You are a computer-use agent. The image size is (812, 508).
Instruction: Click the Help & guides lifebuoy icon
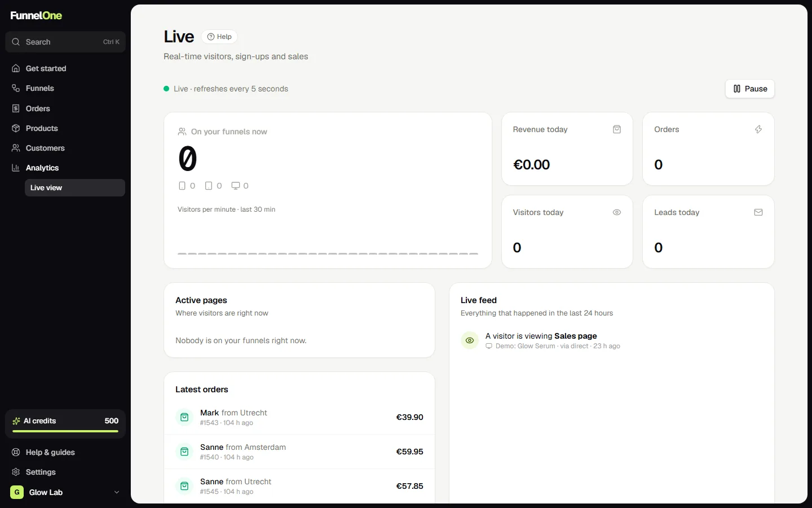tap(16, 452)
